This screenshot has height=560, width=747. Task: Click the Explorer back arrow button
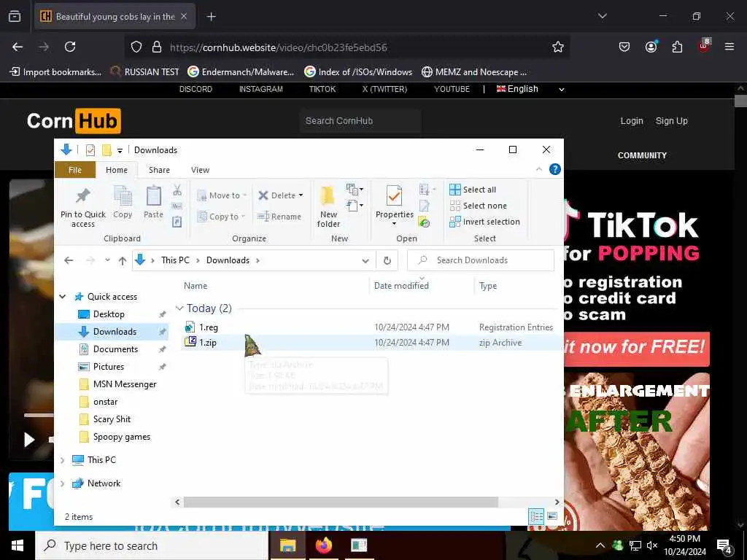tap(69, 260)
